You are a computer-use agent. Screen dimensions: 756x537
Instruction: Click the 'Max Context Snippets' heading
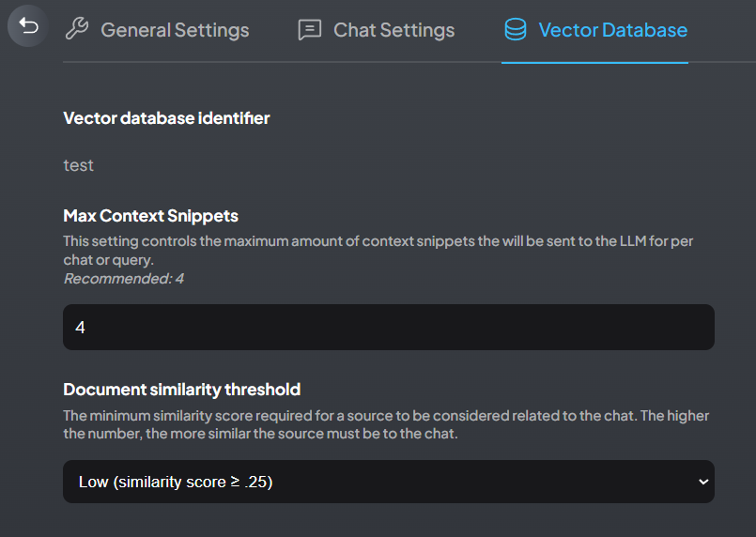click(x=150, y=216)
